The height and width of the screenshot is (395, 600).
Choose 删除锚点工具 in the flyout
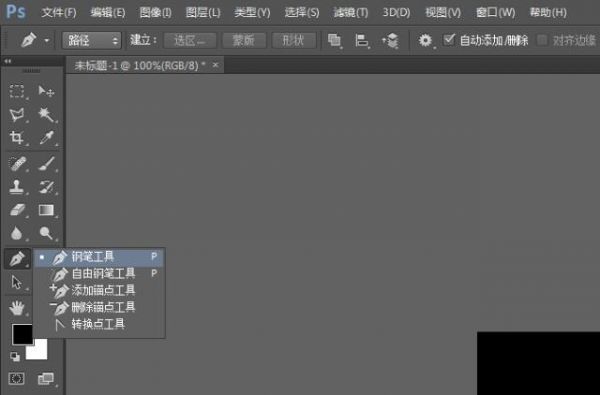(99, 307)
